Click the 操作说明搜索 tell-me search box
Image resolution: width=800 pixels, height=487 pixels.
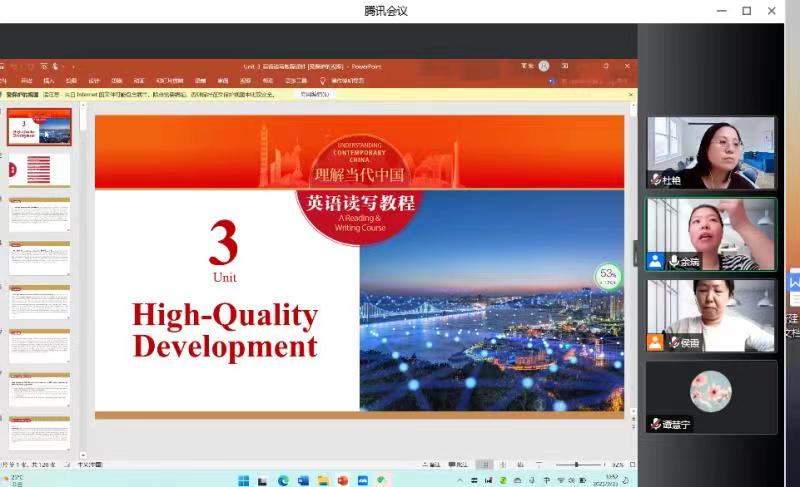pos(347,81)
